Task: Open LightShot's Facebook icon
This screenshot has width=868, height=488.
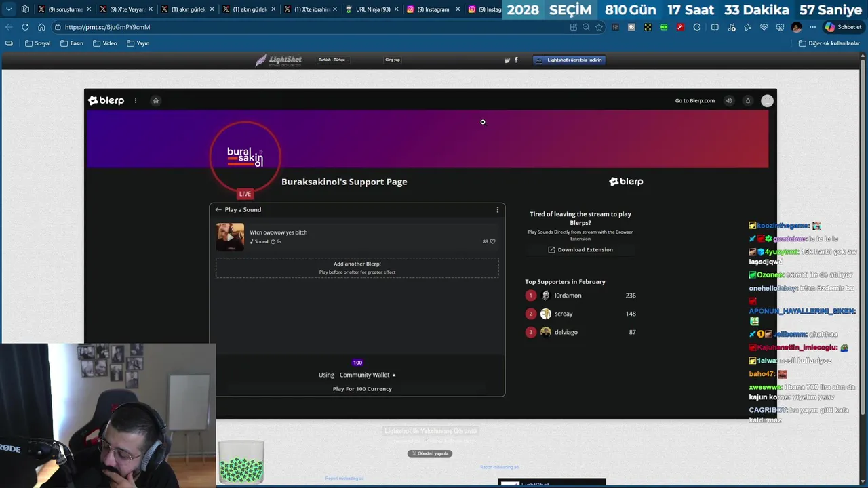Action: 516,60
